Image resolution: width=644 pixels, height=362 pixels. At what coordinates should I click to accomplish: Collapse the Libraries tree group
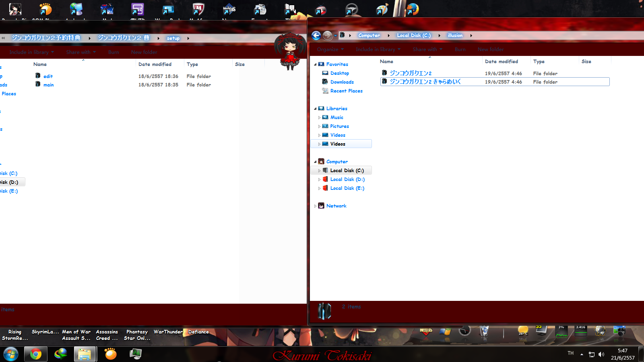click(315, 109)
